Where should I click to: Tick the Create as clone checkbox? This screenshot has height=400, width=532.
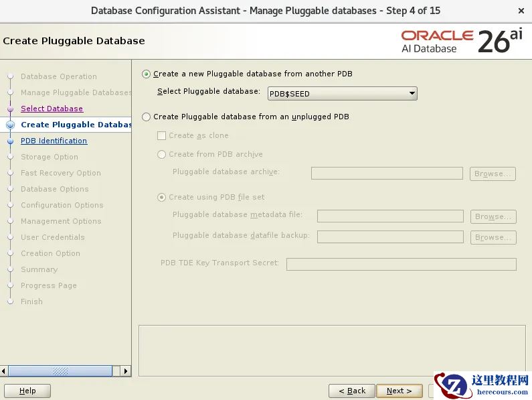[x=161, y=135]
